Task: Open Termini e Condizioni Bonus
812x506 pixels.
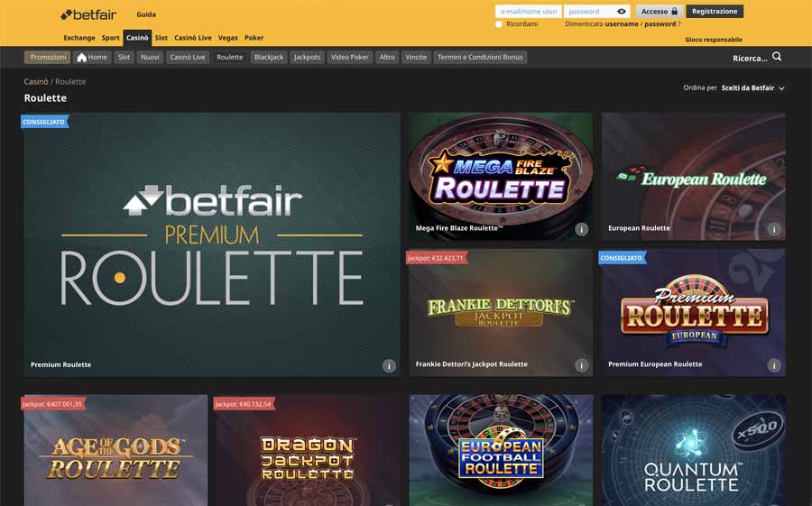Action: (480, 57)
